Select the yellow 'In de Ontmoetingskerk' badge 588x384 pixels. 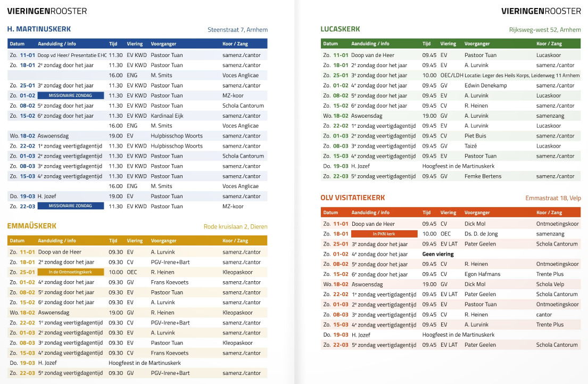[x=70, y=272]
